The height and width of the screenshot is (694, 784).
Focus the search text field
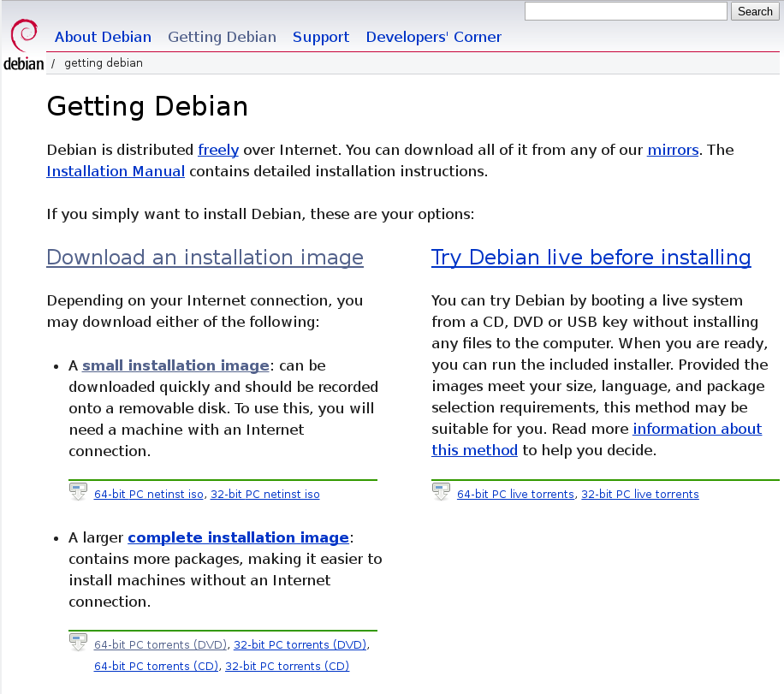click(x=625, y=11)
